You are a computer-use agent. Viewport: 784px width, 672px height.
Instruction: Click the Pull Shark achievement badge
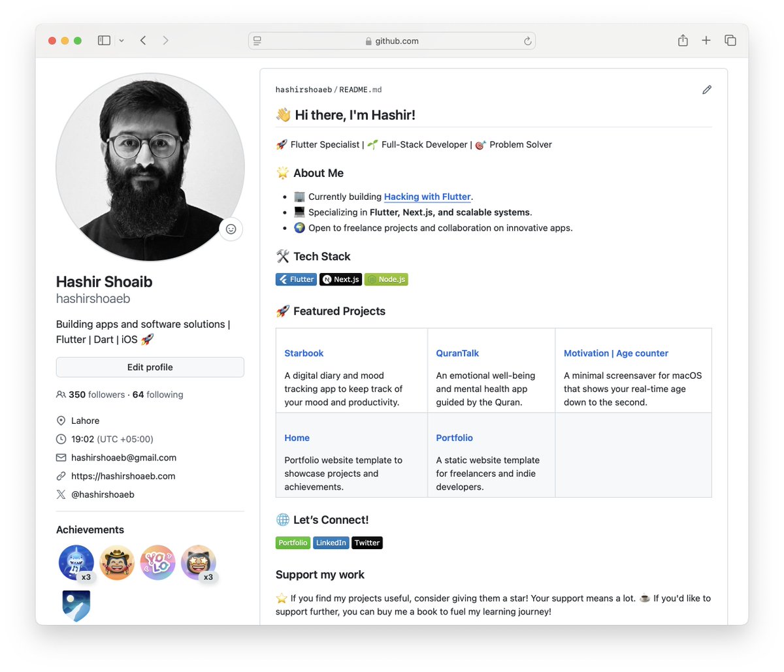[x=76, y=563]
